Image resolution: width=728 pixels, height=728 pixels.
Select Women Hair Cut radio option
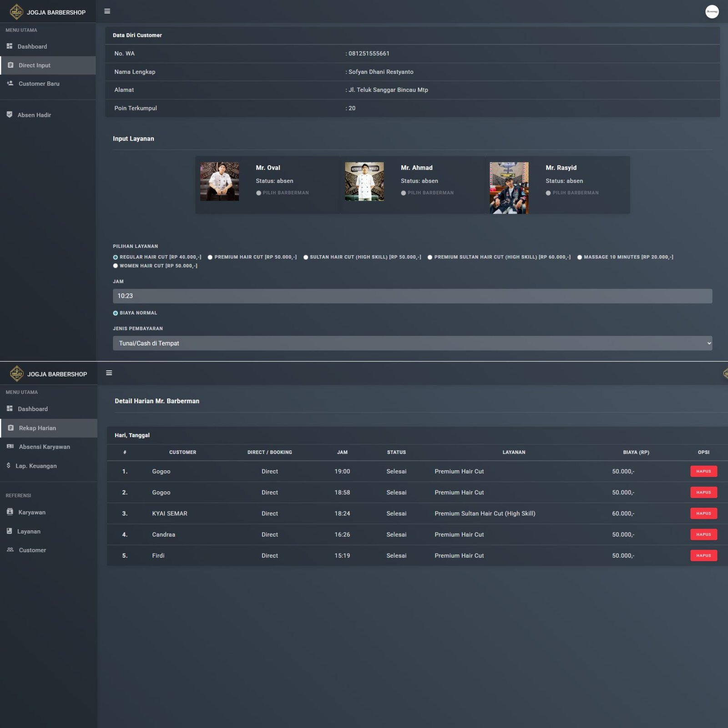116,266
